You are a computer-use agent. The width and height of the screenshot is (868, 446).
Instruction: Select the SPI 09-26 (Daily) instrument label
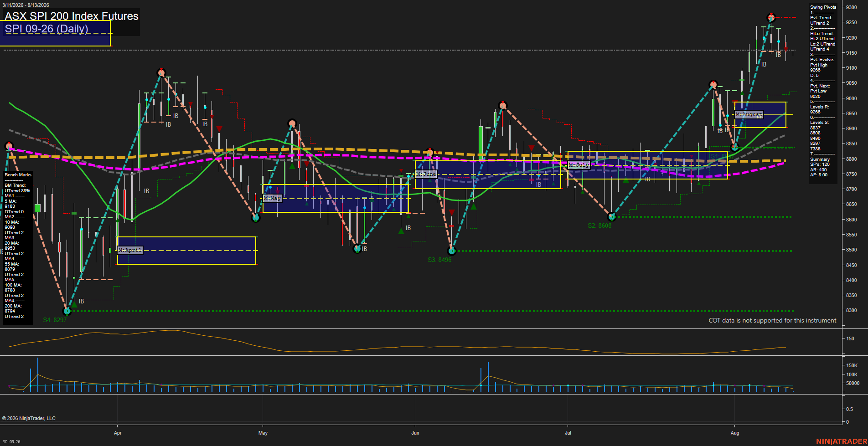click(46, 29)
